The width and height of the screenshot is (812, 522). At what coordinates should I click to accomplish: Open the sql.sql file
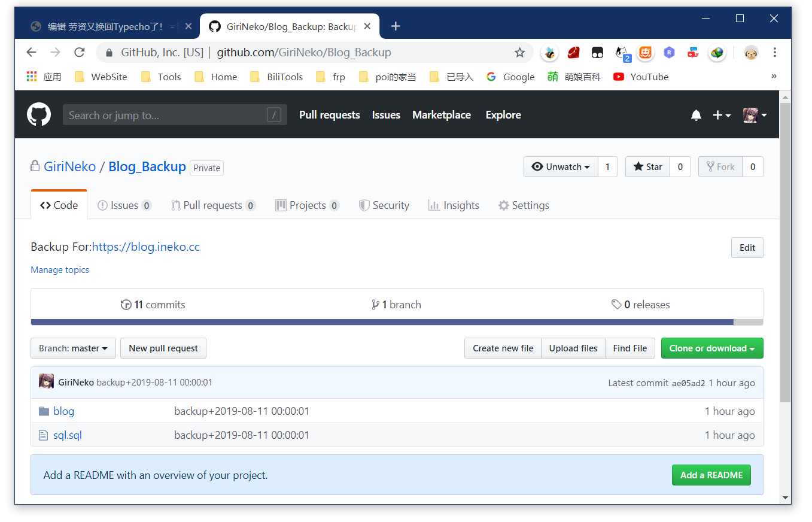tap(67, 435)
